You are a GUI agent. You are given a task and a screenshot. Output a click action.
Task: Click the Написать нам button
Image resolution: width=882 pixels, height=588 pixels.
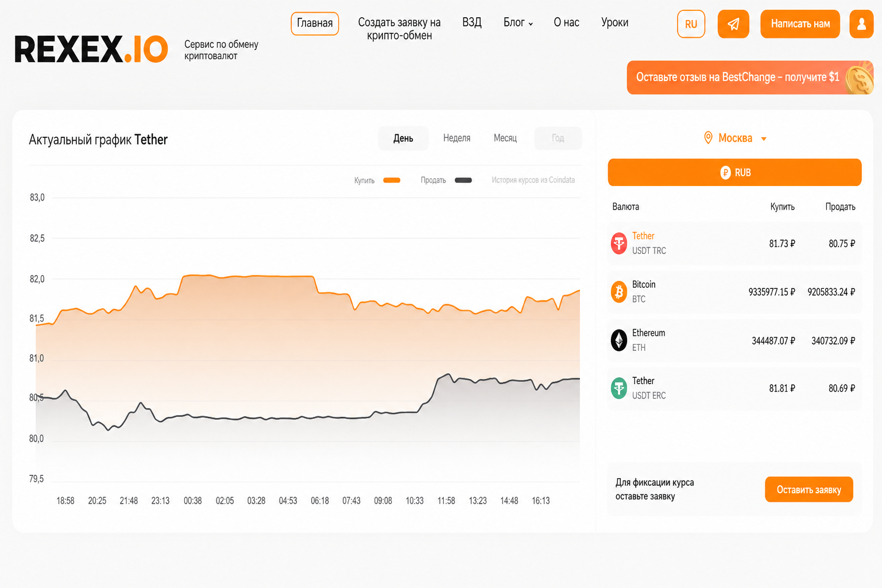pos(800,24)
